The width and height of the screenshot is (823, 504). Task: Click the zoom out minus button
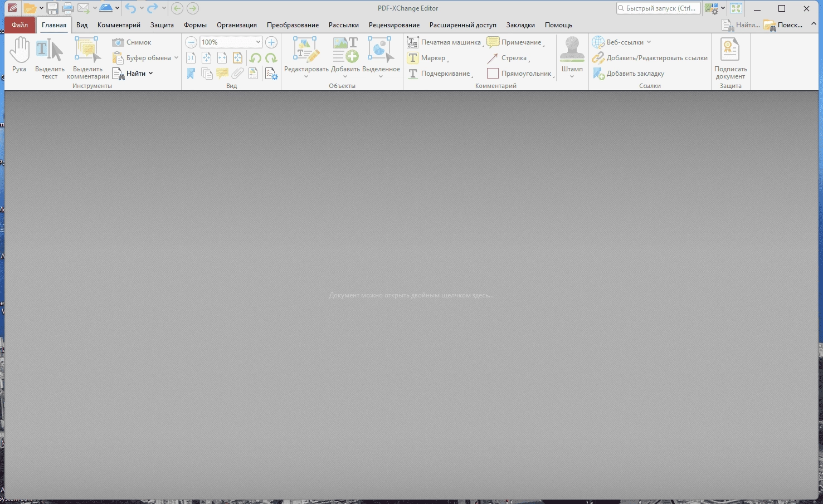pos(191,42)
